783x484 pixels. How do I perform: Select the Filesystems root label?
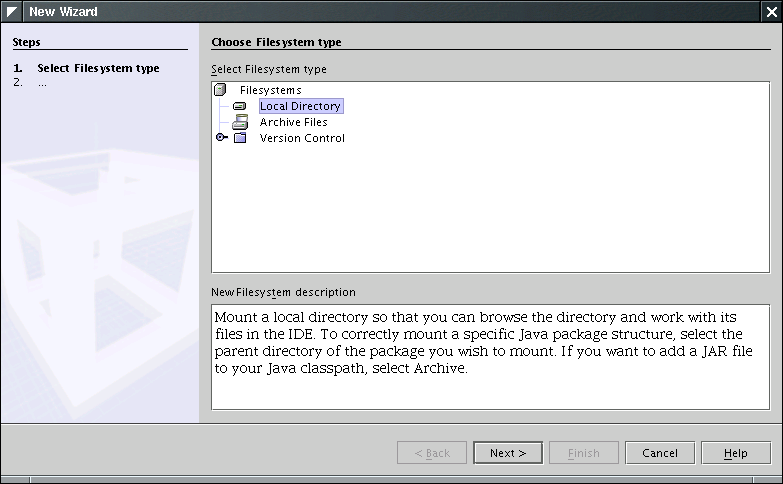point(270,90)
